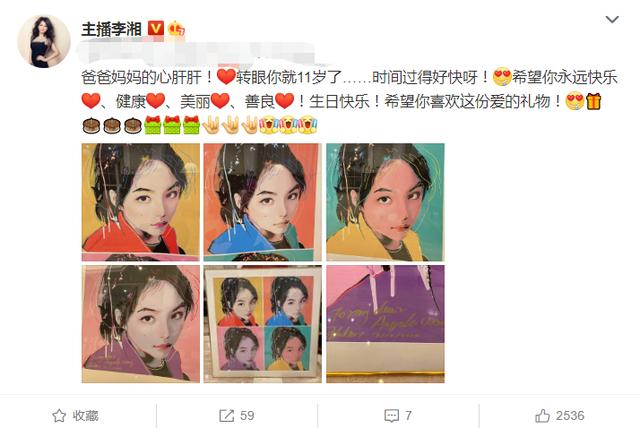Open the 主播李湘 username link
Image resolution: width=640 pixels, height=428 pixels.
coord(111,29)
